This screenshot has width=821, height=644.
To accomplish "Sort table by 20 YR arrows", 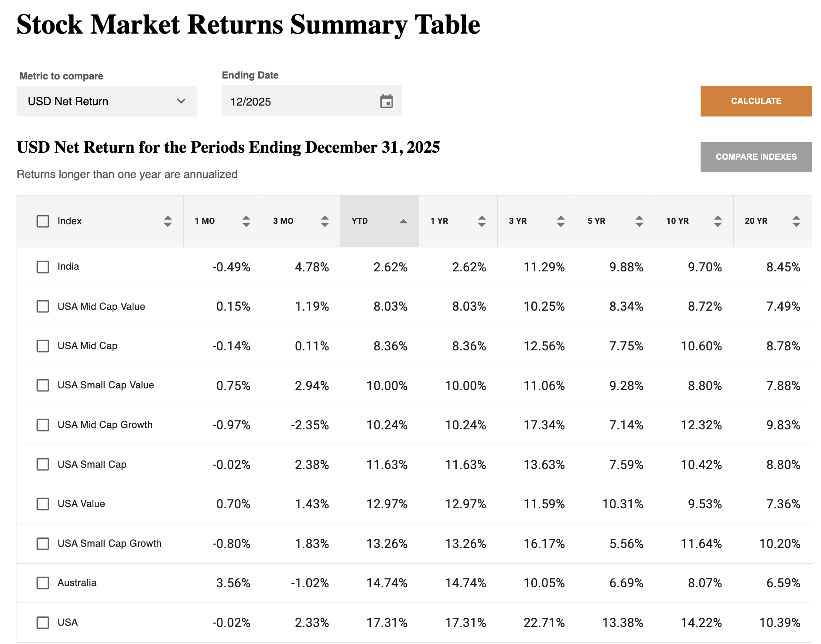I will [x=796, y=221].
